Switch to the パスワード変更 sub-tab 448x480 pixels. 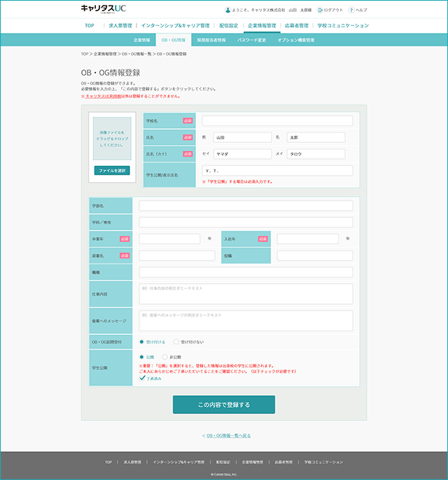click(x=252, y=40)
